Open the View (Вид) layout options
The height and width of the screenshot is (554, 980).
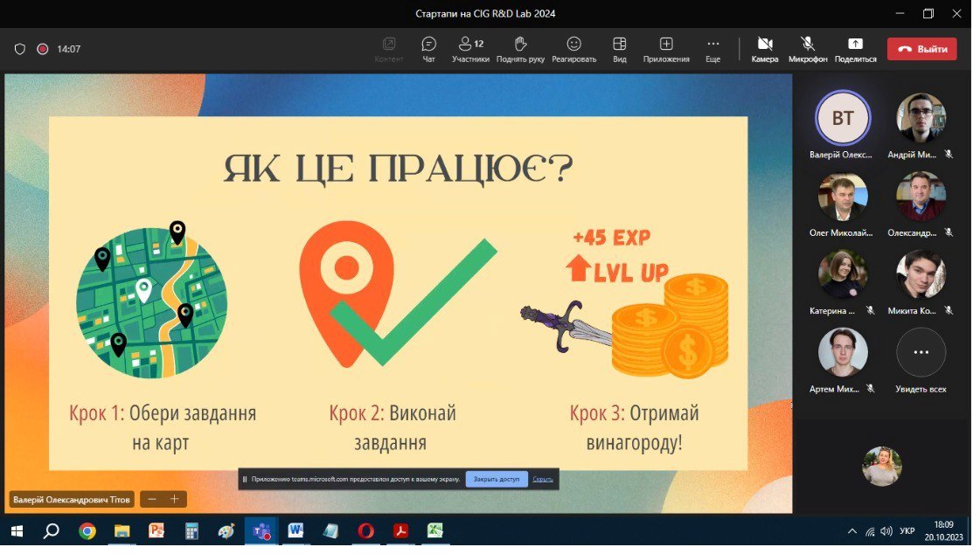click(x=619, y=49)
